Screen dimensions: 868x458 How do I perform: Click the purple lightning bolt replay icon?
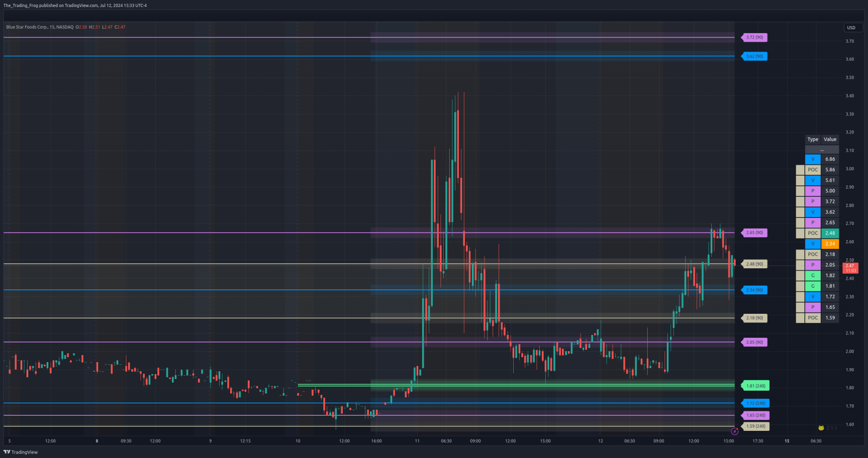click(735, 431)
